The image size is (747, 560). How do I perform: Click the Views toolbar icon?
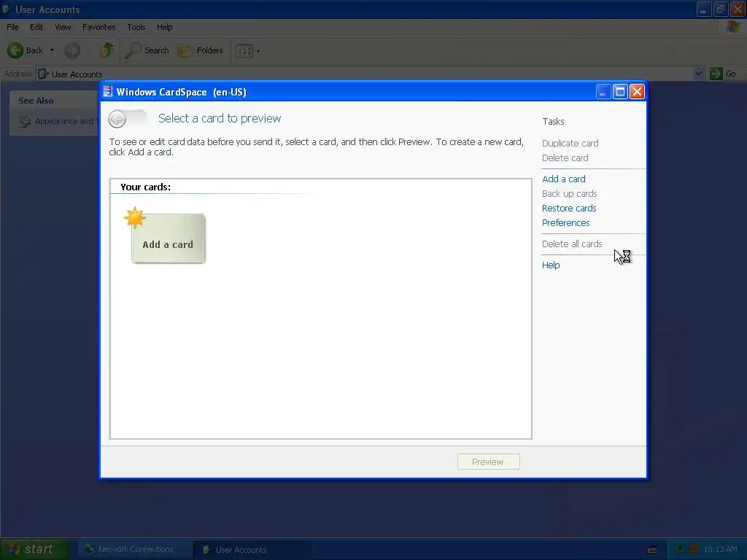click(244, 50)
